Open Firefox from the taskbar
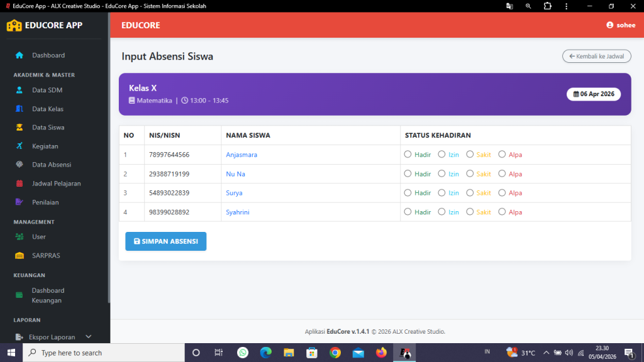The image size is (644, 362). pos(381,353)
